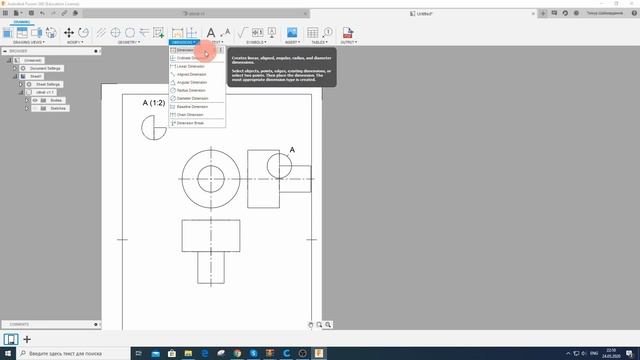Choose Diameter Dimension from the menu
640x360 pixels.
pyautogui.click(x=197, y=98)
